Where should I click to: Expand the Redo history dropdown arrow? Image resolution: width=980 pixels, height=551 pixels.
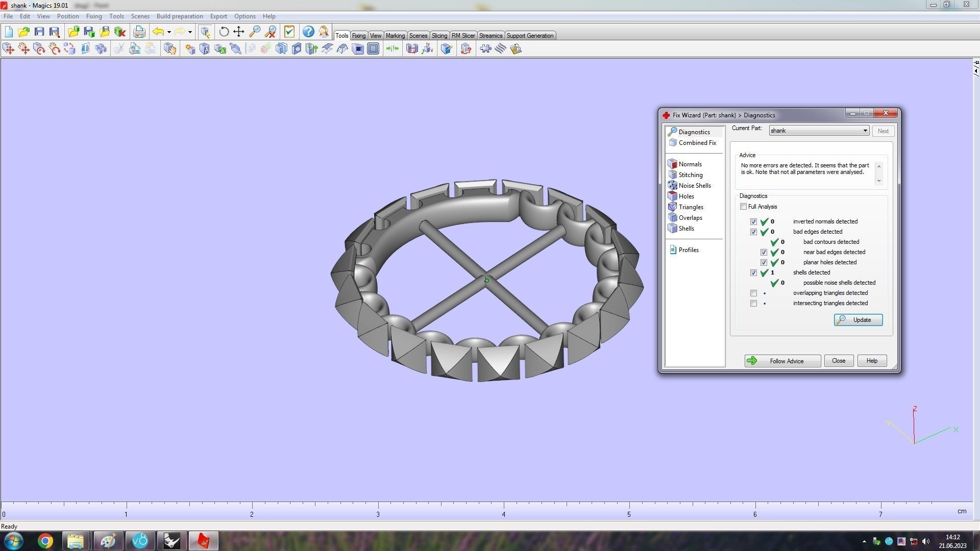click(x=190, y=32)
